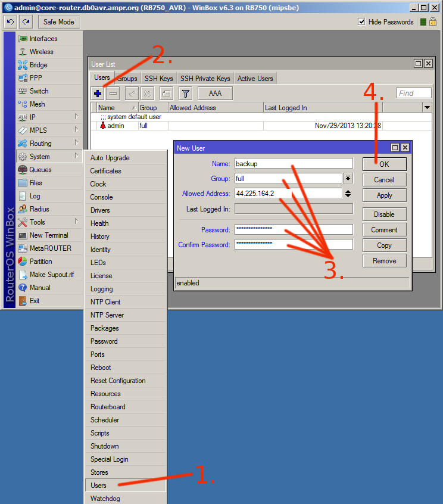Switch to the SSH Keys tab
Image resolution: width=443 pixels, height=504 pixels.
[x=159, y=79]
